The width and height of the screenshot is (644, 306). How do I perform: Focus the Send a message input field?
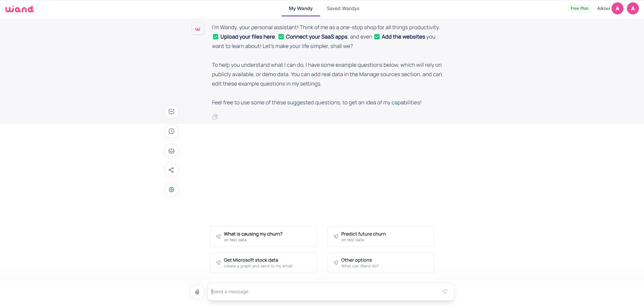point(326,292)
